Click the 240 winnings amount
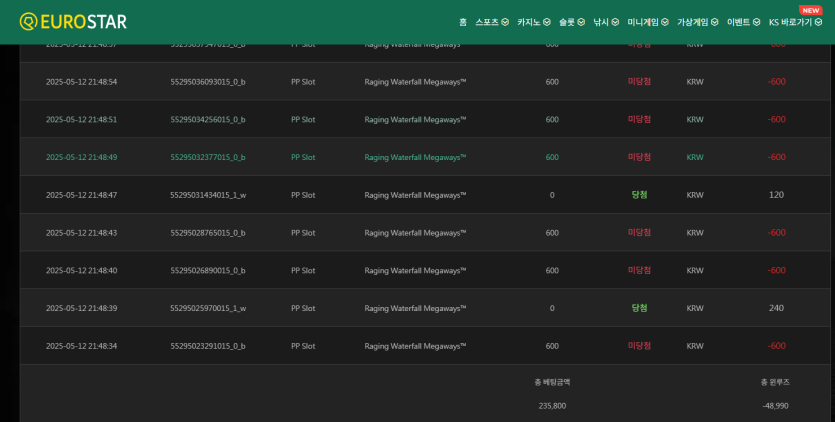This screenshot has height=422, width=835. tap(776, 308)
